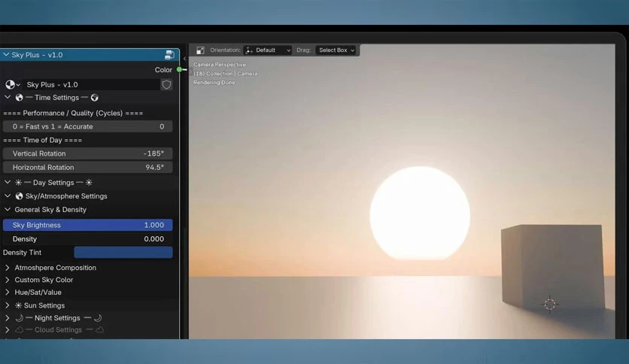Collapse the Day Settings panel
Screen dimensions: 629x364
point(8,182)
